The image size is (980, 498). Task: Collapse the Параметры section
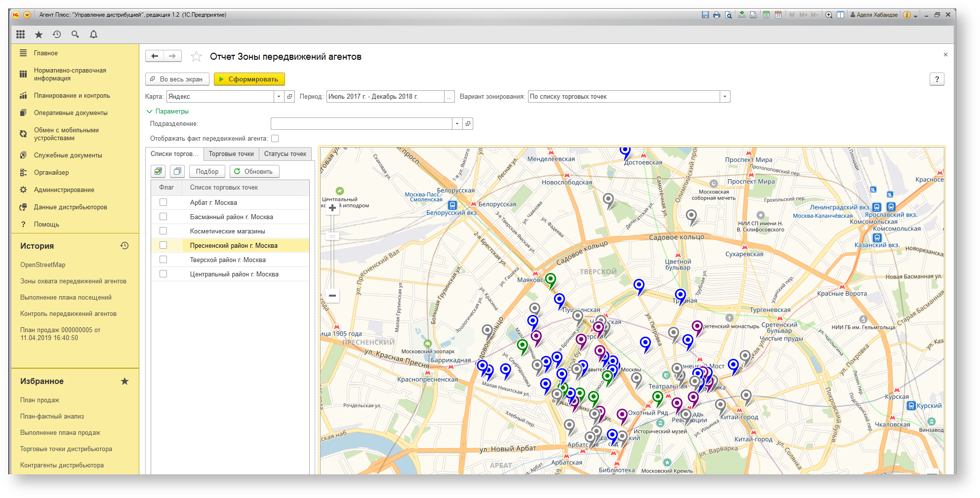pos(167,112)
